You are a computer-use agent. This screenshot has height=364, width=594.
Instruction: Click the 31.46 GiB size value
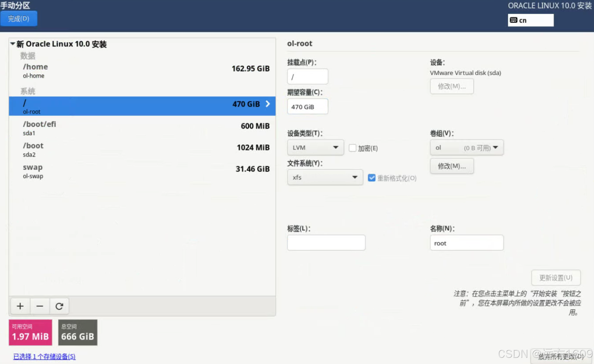pos(253,169)
